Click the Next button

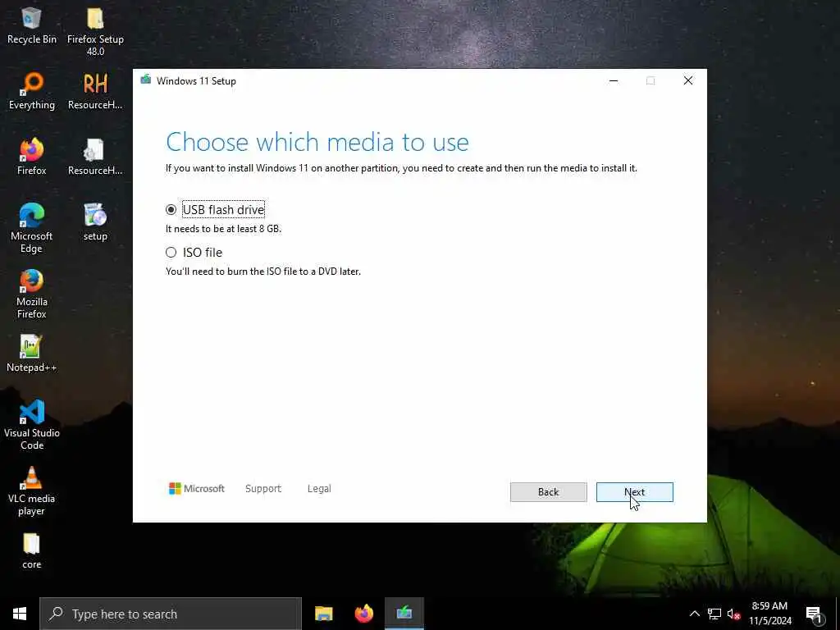(634, 492)
